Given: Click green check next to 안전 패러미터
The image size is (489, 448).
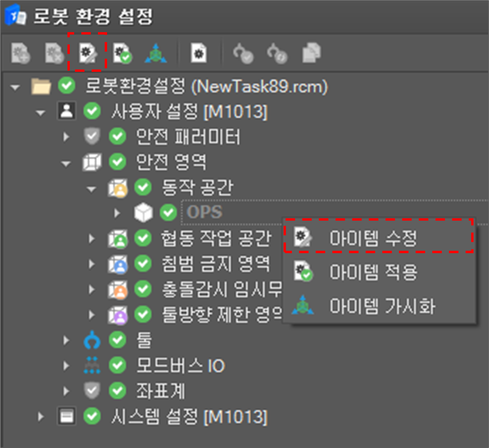Looking at the screenshot, I should pos(117,137).
